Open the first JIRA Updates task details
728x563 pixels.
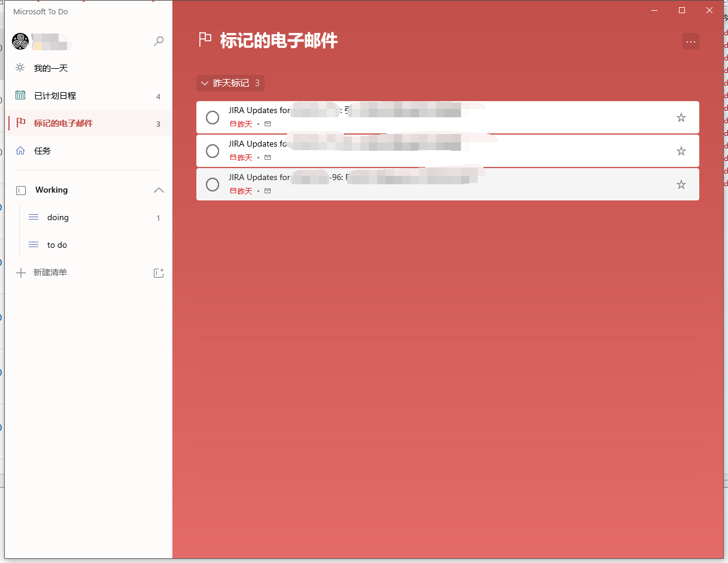pos(448,117)
